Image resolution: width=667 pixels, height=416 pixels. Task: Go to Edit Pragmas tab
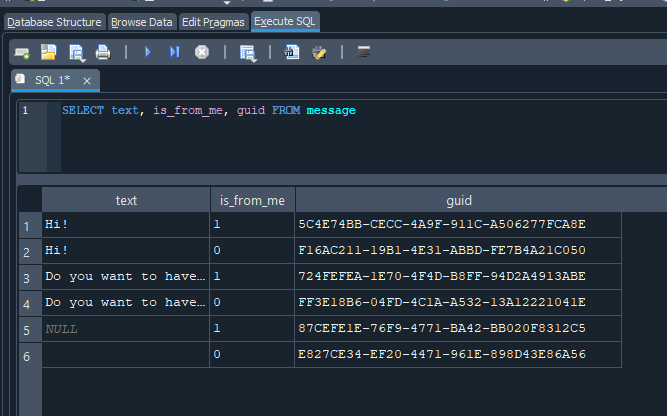213,22
